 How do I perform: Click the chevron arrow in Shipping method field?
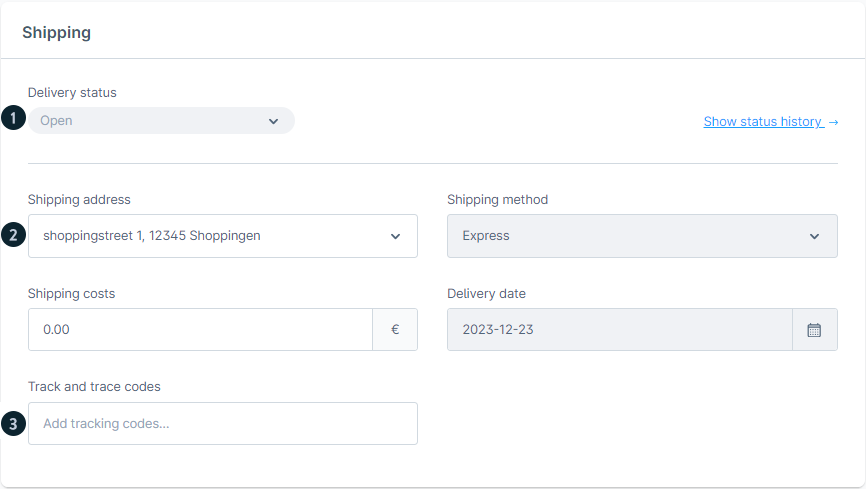[814, 237]
